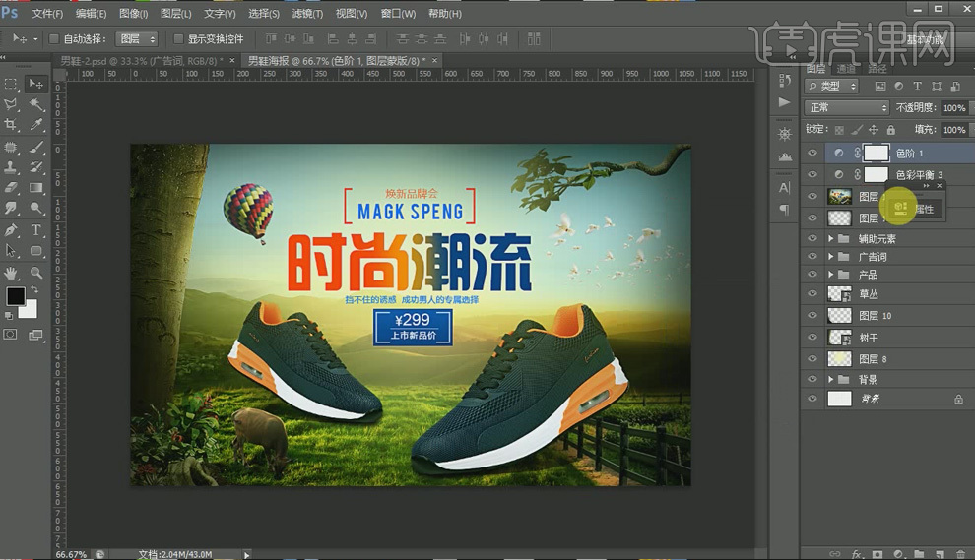Expand the 产品 layer group

(830, 274)
